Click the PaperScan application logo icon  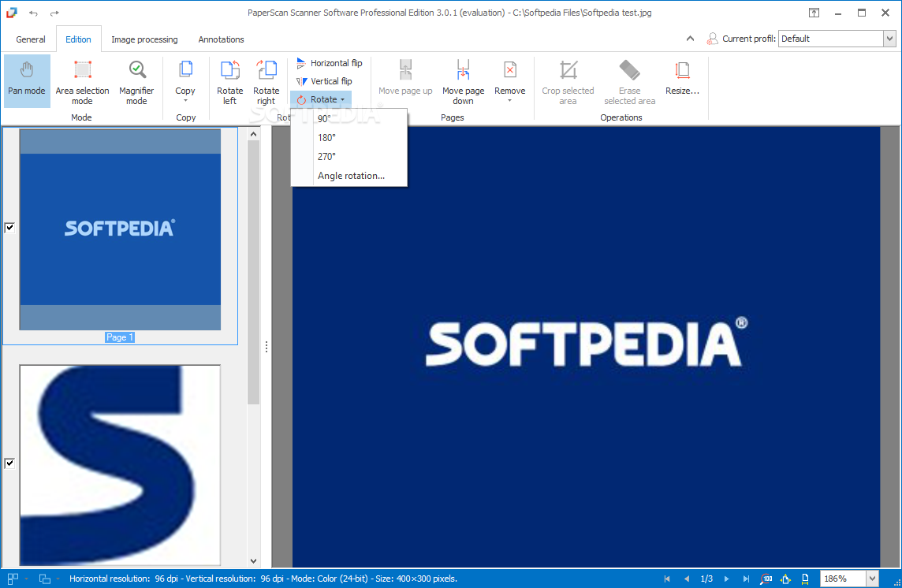click(12, 13)
